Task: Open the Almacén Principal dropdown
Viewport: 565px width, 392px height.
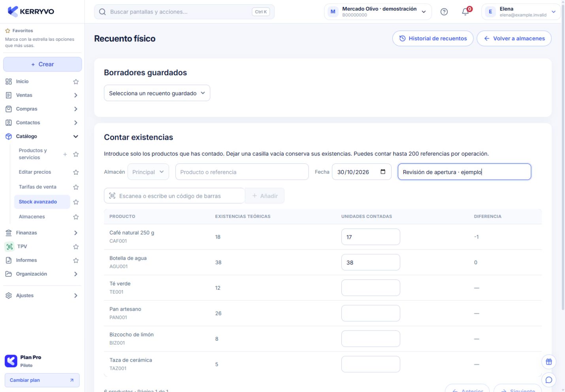Action: click(x=148, y=172)
